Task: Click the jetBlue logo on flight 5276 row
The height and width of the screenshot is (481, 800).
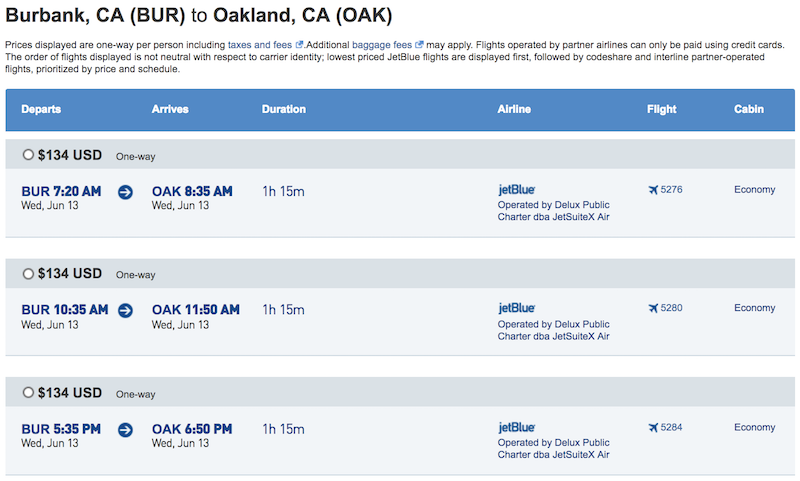Action: click(516, 190)
